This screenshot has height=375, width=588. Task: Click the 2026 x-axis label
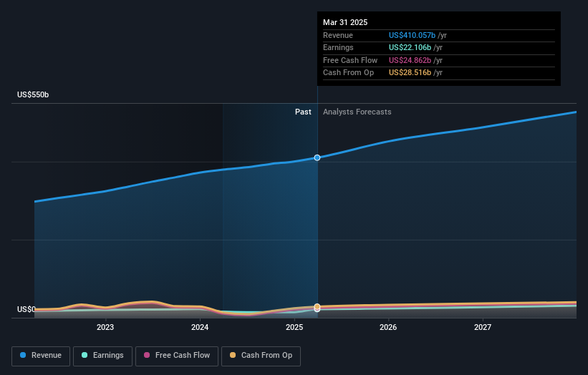388,327
